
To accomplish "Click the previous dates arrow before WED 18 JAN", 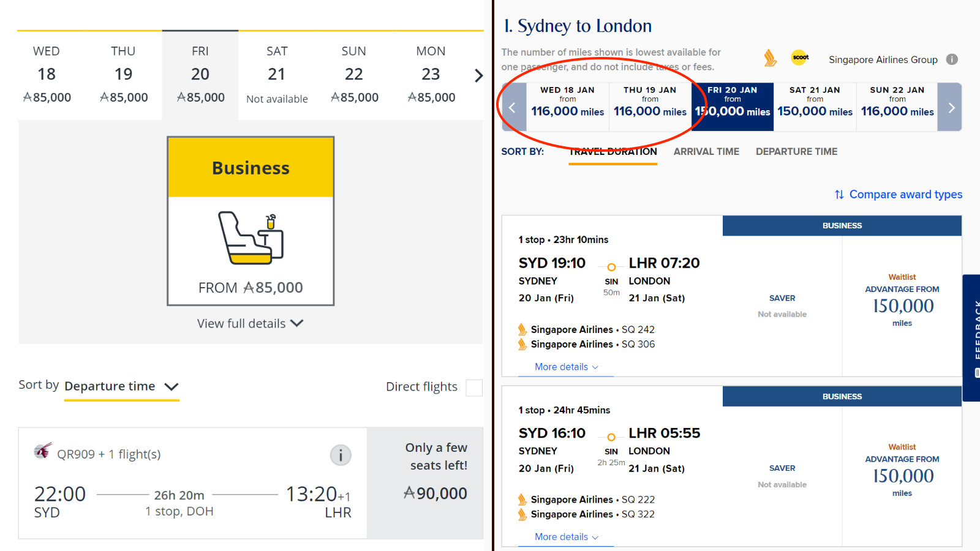I will [513, 108].
